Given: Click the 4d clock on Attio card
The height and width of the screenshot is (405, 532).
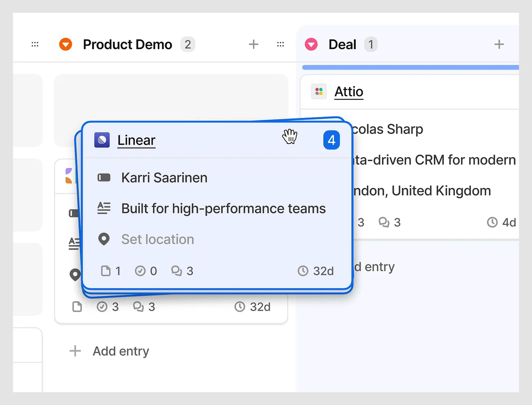Looking at the screenshot, I should click(x=501, y=222).
